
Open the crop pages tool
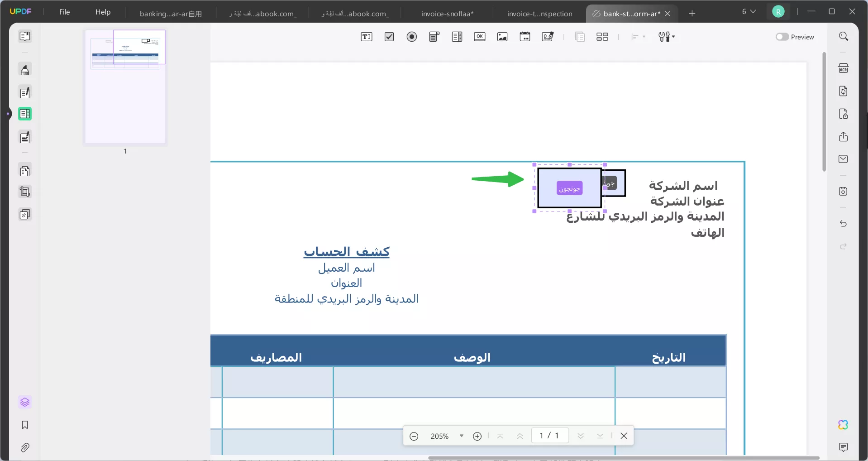tap(25, 192)
